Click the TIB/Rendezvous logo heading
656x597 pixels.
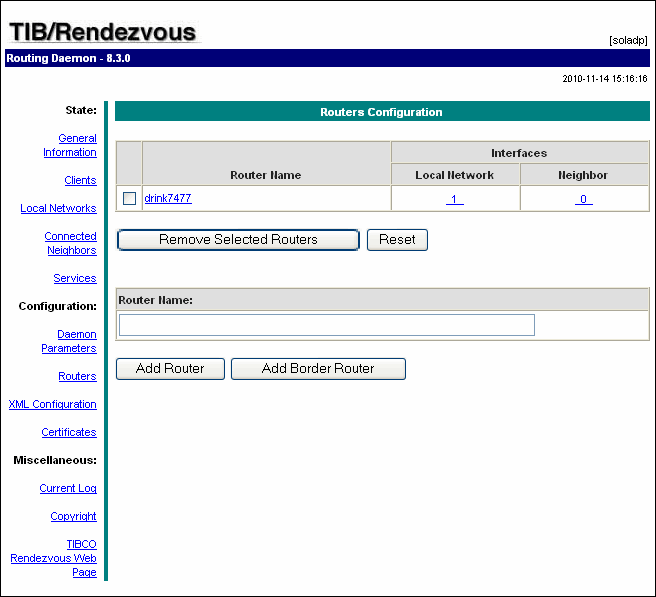click(x=103, y=32)
